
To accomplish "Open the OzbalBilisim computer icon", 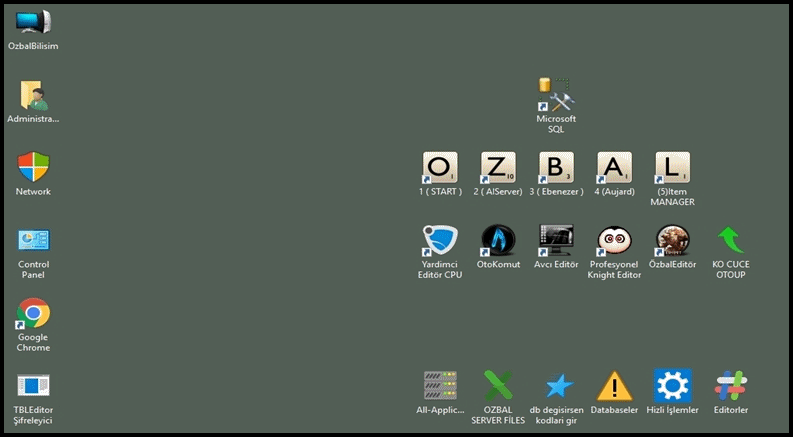I will point(33,22).
